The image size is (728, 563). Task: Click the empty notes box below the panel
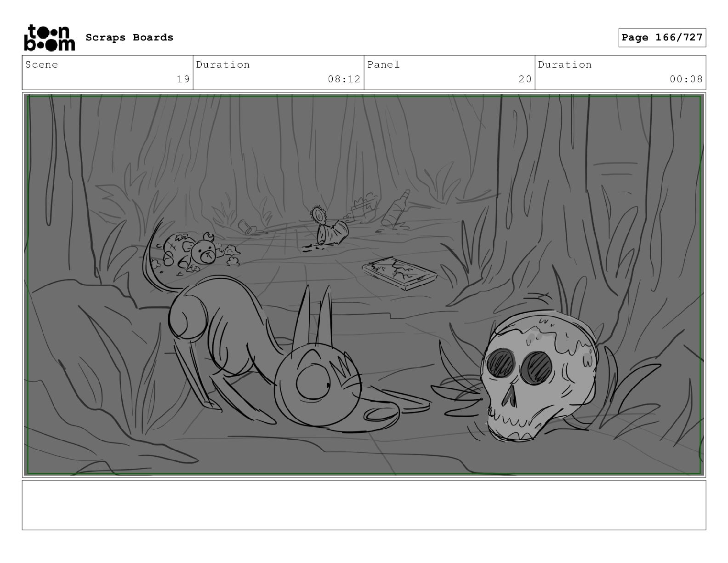[364, 505]
